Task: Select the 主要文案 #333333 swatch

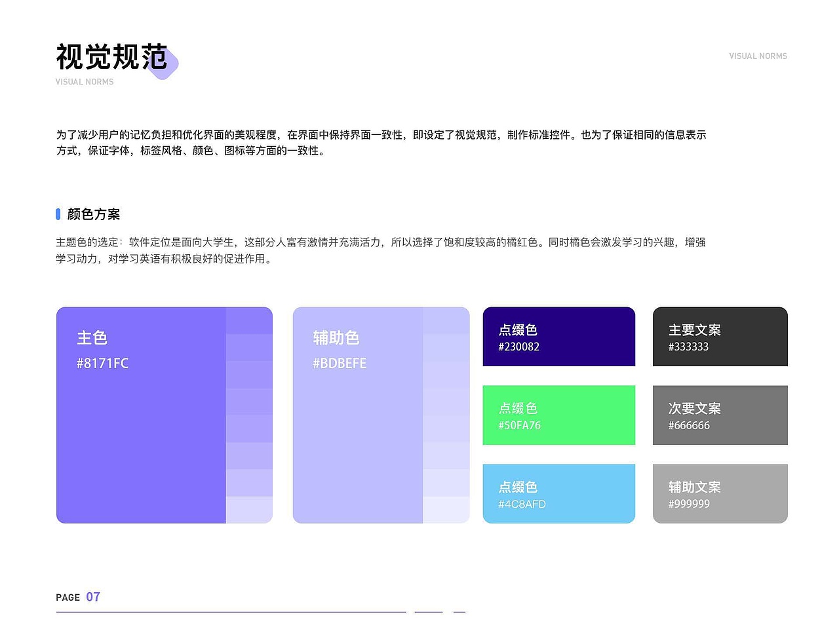Action: click(x=720, y=336)
